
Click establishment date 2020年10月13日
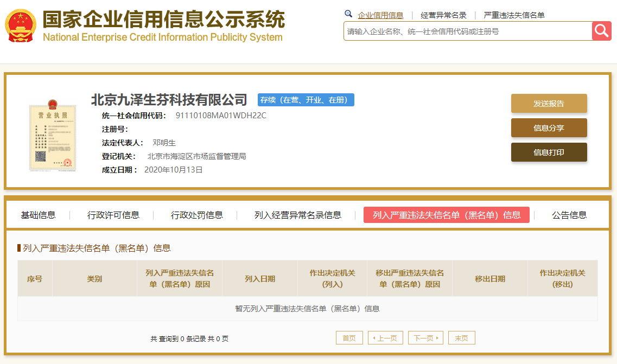173,170
